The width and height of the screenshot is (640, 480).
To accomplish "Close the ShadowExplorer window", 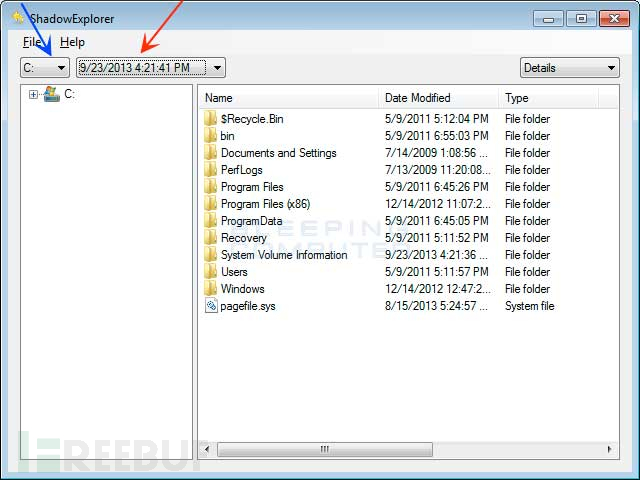I will pos(614,19).
